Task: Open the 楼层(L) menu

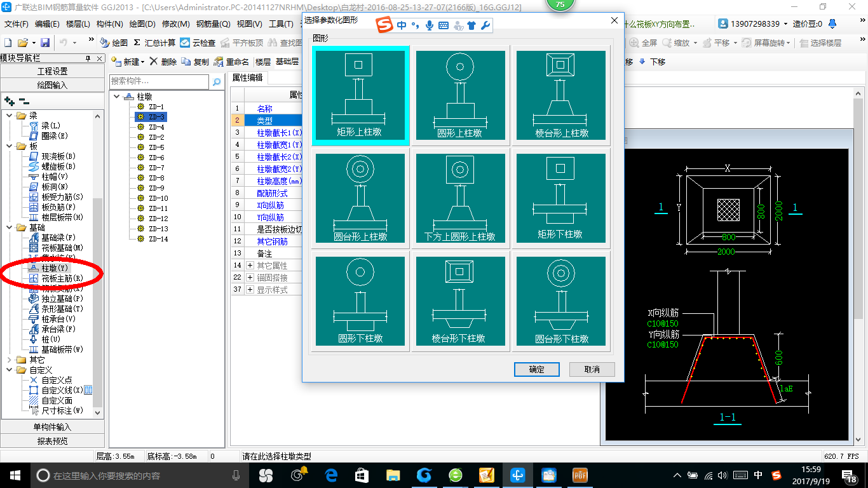Action: click(78, 24)
